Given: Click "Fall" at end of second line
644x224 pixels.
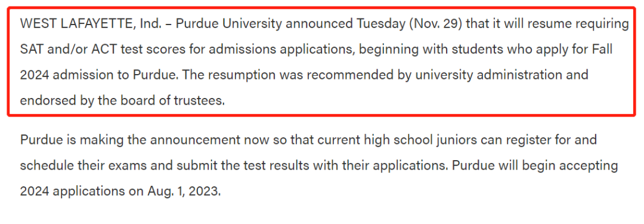Looking at the screenshot, I should (601, 50).
